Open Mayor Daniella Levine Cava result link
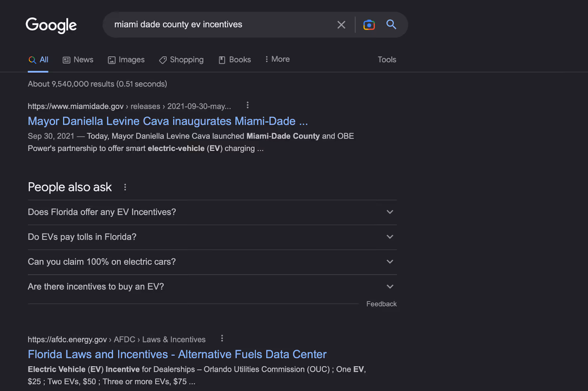Image resolution: width=588 pixels, height=391 pixels. click(x=168, y=121)
